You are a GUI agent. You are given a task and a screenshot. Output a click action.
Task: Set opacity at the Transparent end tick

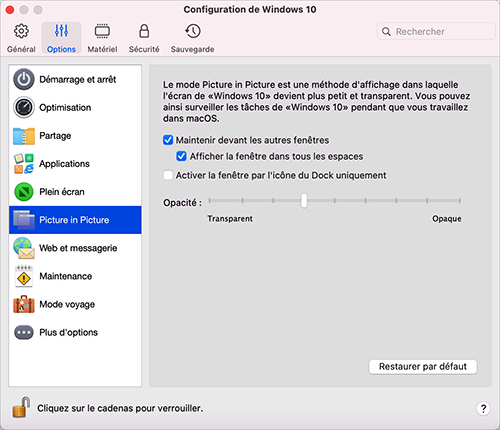209,201
